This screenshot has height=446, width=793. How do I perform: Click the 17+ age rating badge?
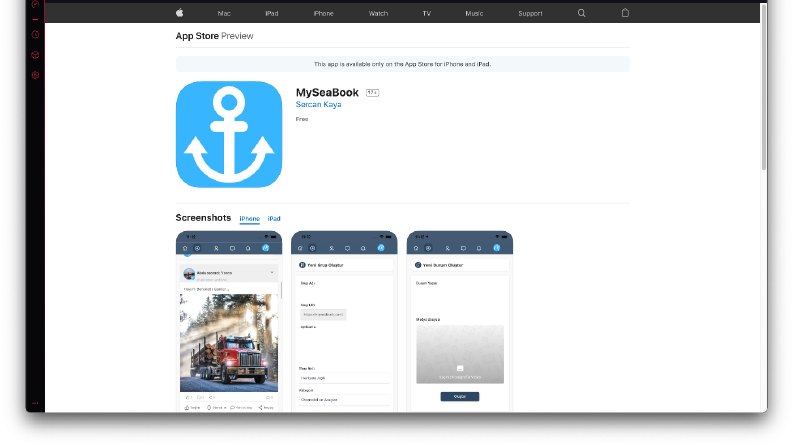[x=372, y=93]
